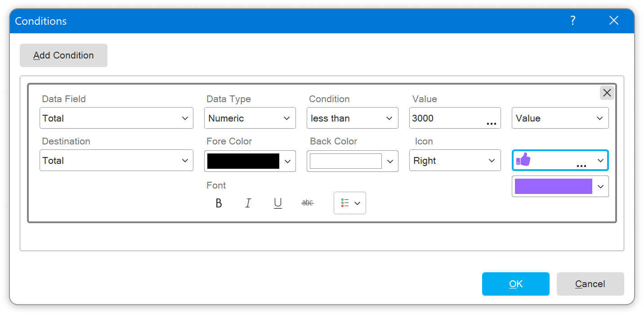
Task: Confirm changes with the OK button
Action: (x=515, y=284)
